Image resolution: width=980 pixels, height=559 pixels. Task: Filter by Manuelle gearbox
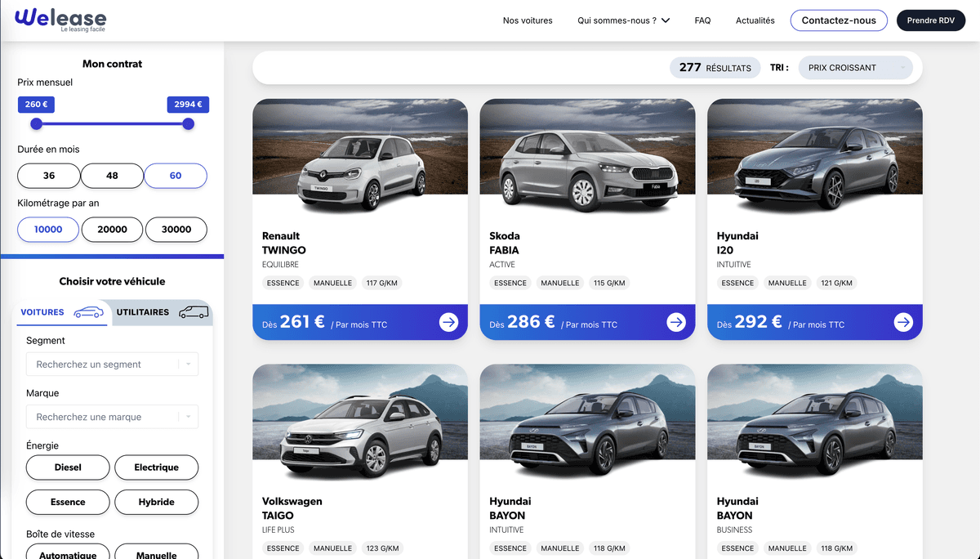pos(156,553)
